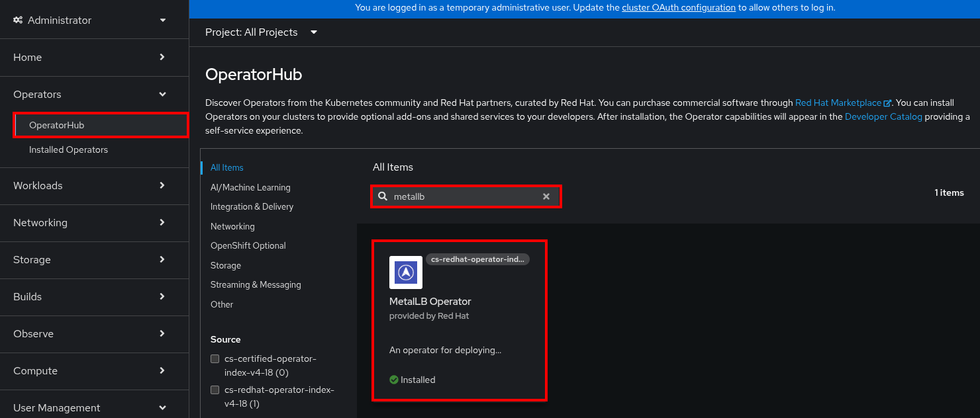Click the cs-redhat-operator-ind... badge on the tile

(477, 259)
